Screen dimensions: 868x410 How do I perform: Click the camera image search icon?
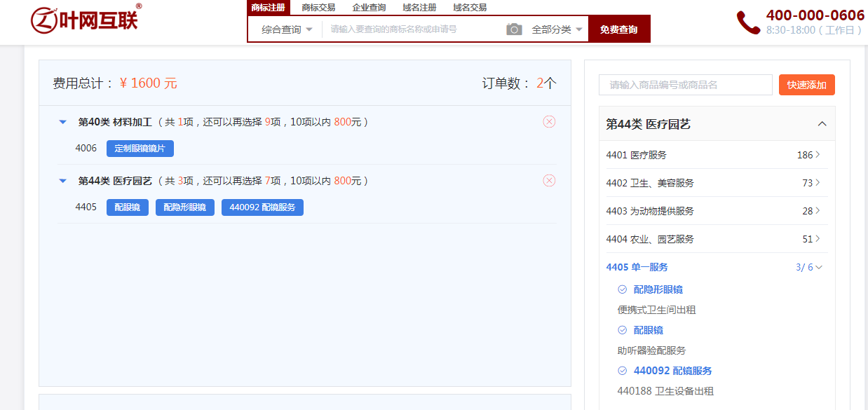pos(514,29)
